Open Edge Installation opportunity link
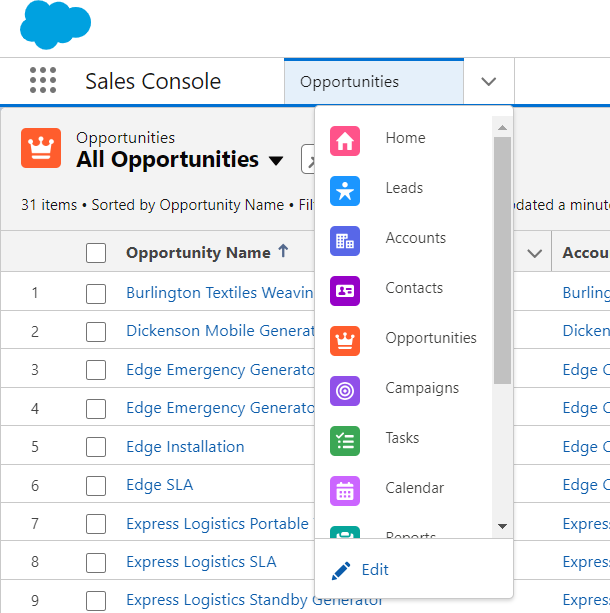 [x=185, y=447]
